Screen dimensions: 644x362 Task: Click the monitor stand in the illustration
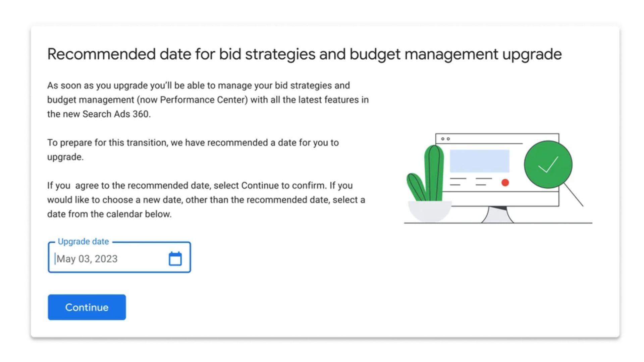click(497, 215)
